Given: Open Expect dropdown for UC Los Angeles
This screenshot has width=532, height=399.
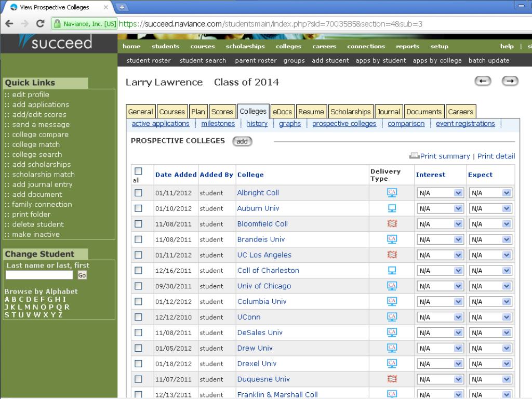Looking at the screenshot, I should pos(490,255).
